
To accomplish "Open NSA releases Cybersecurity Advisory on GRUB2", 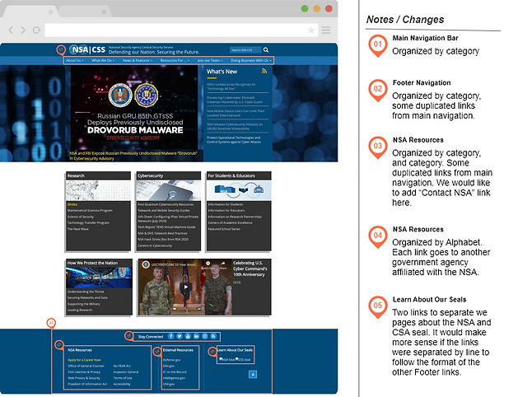I will pyautogui.click(x=235, y=127).
